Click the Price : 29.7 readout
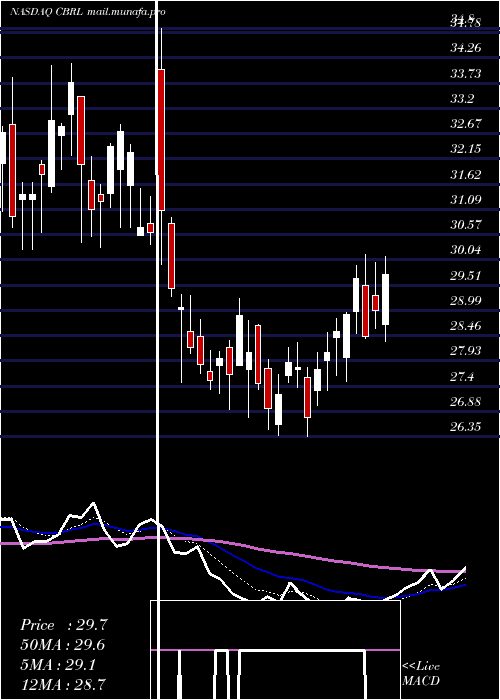 point(64,625)
